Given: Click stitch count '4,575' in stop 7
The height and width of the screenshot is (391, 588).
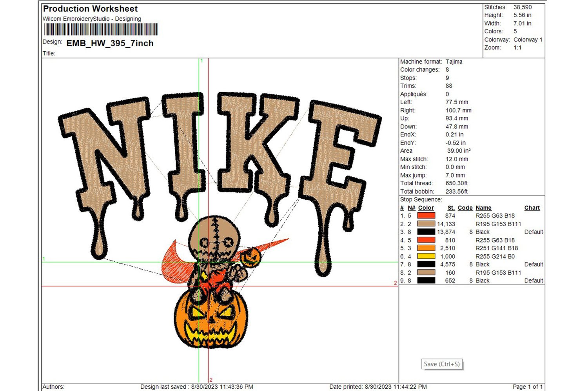Looking at the screenshot, I should click(448, 264).
